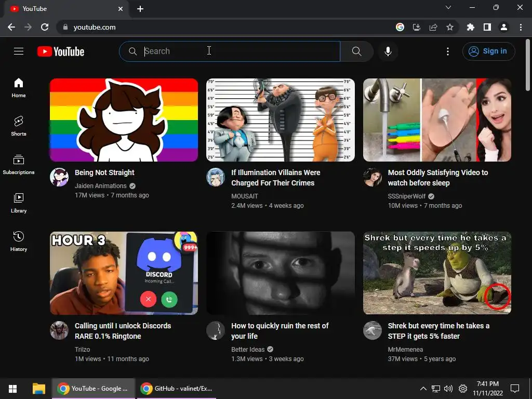Click Better Ideas channel avatar
Viewport: 532px width, 399px height.
[x=216, y=330]
